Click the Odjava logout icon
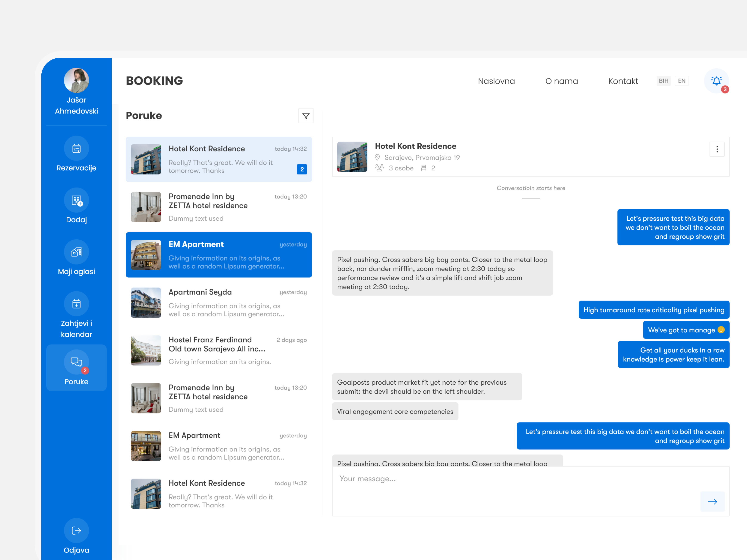Image resolution: width=747 pixels, height=560 pixels. point(76,530)
